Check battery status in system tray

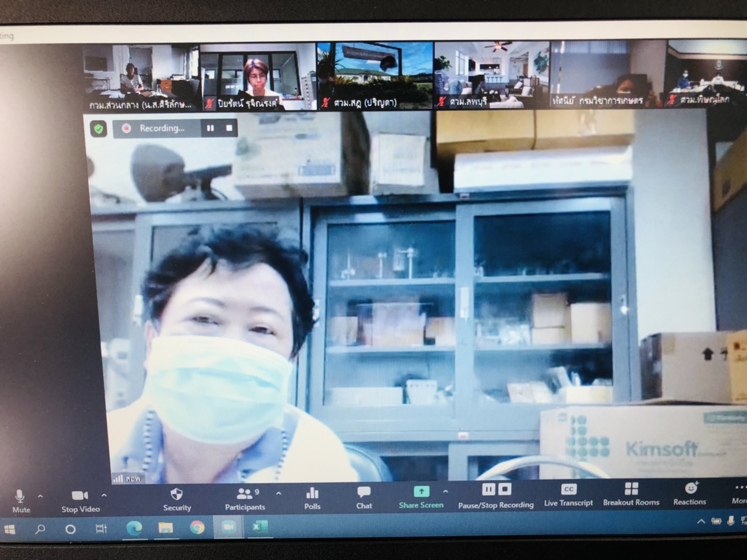coord(716,521)
